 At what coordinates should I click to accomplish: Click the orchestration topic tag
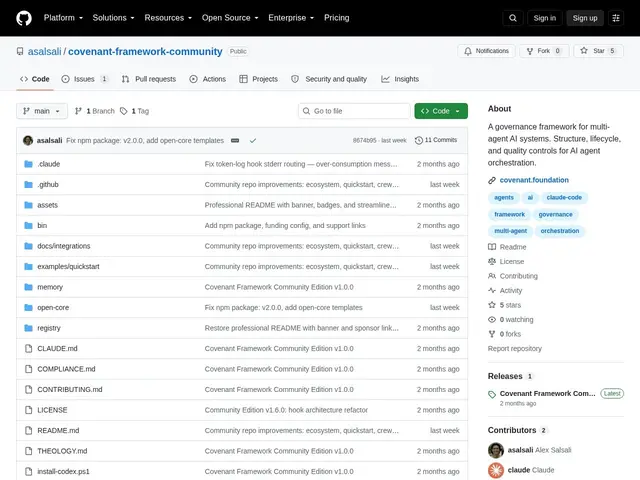pos(560,231)
